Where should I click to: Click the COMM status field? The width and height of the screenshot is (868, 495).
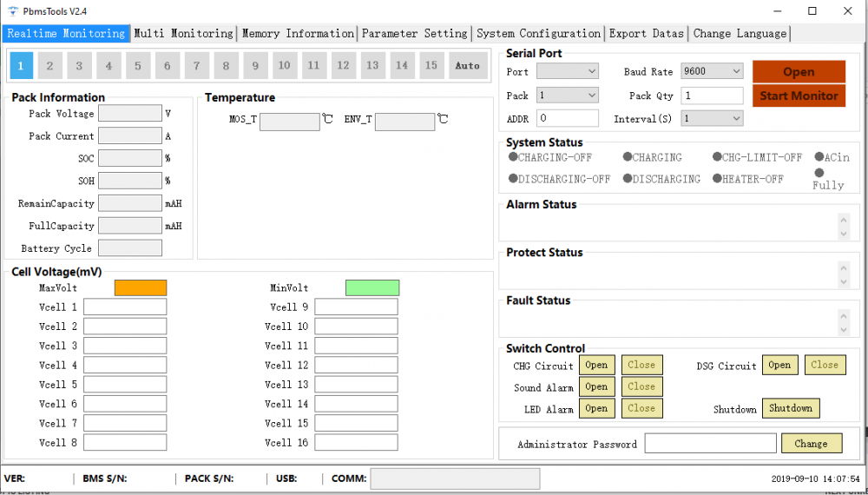point(455,478)
